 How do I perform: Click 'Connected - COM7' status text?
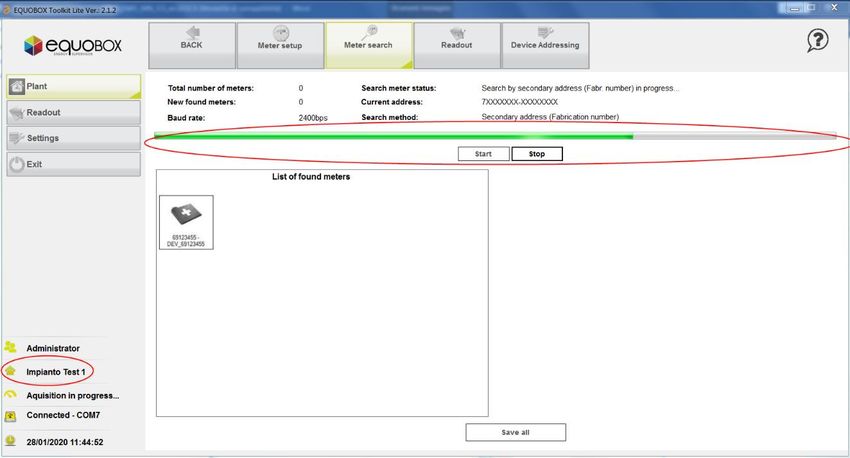click(63, 415)
